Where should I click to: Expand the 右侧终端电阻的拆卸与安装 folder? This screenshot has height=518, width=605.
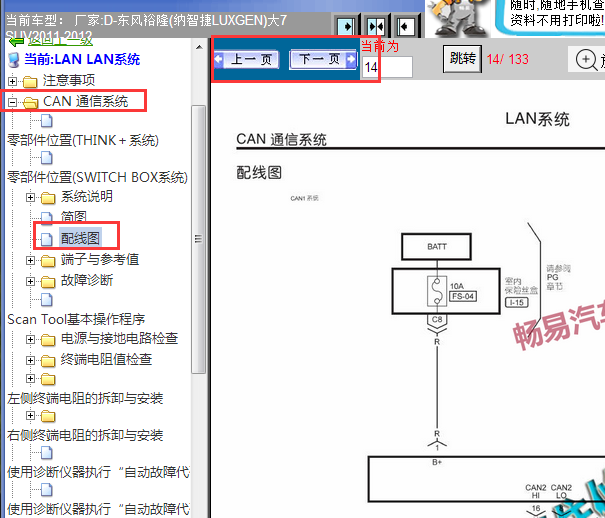click(30, 415)
